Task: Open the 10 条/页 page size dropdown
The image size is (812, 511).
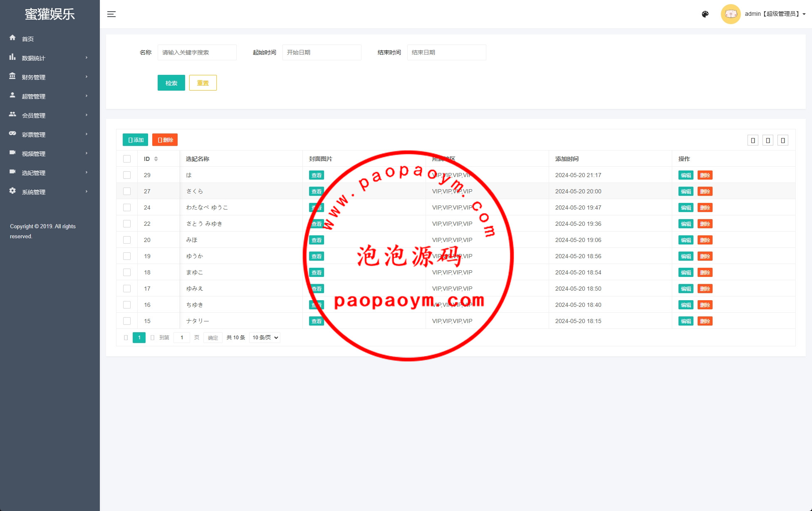Action: 265,338
